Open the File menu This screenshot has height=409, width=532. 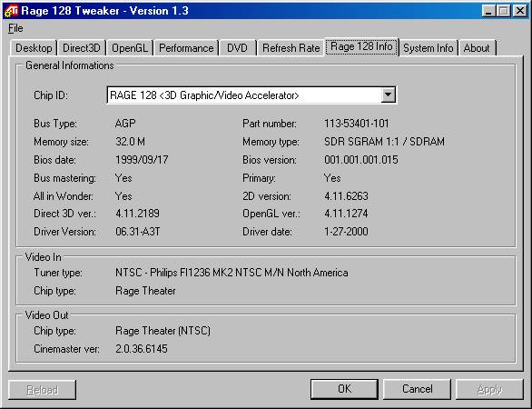(15, 28)
